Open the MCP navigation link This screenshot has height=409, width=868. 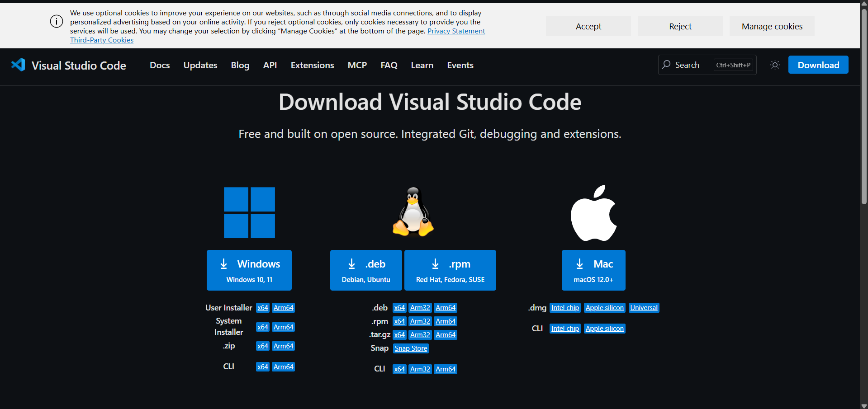[357, 65]
